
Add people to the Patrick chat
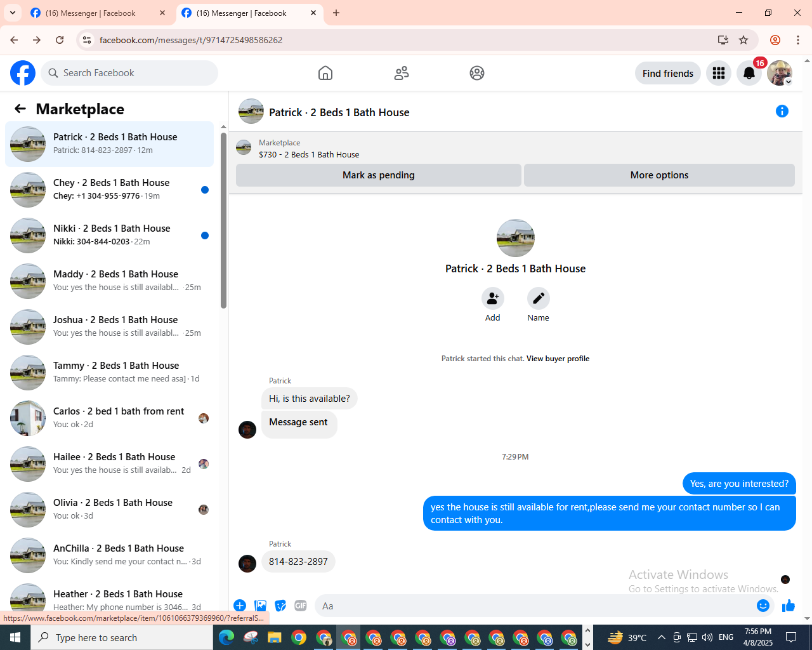[493, 298]
